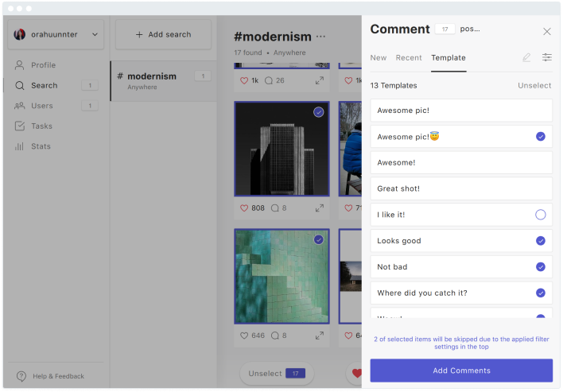Uncheck the 'Not bad' template

[541, 266]
